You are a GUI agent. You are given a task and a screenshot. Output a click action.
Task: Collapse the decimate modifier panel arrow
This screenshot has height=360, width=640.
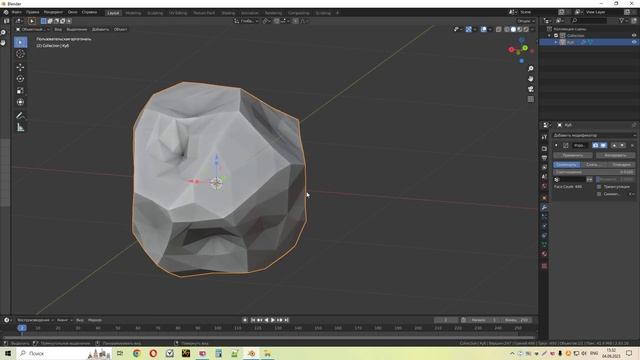click(556, 145)
